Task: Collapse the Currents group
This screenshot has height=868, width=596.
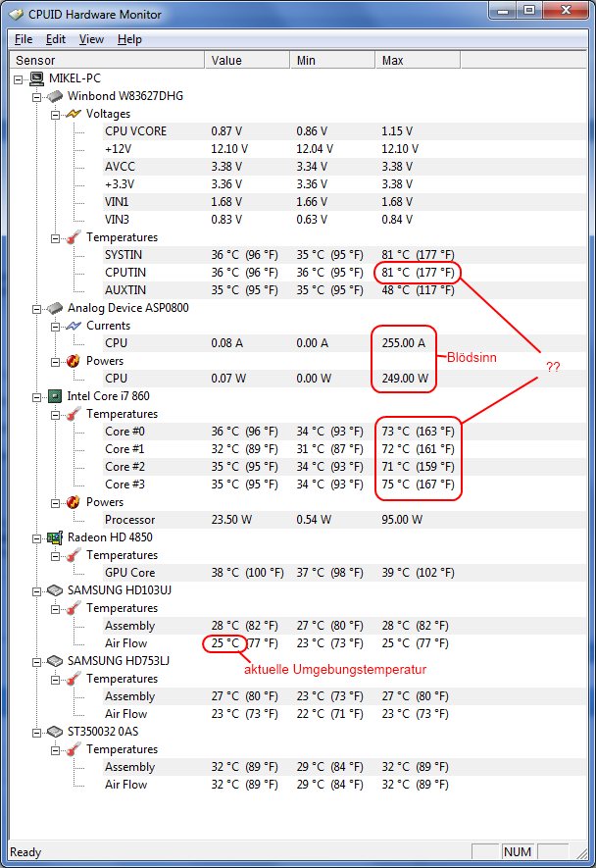Action: pyautogui.click(x=55, y=327)
